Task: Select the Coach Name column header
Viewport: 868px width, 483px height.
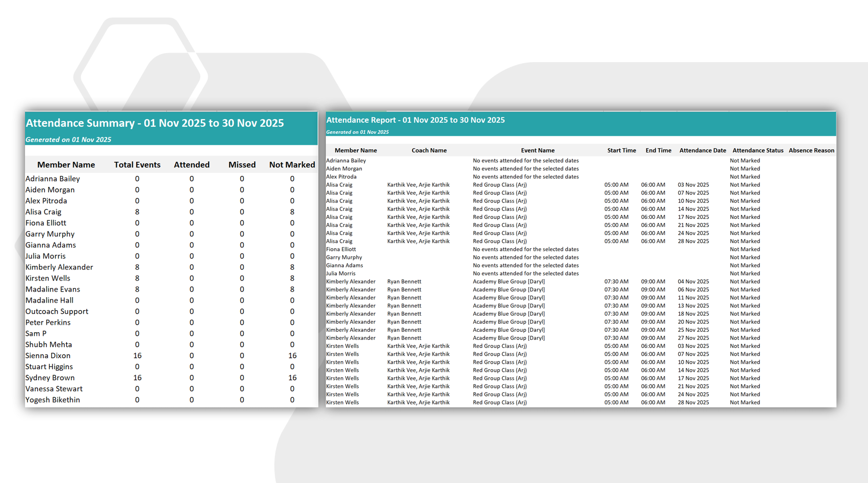Action: [x=429, y=150]
